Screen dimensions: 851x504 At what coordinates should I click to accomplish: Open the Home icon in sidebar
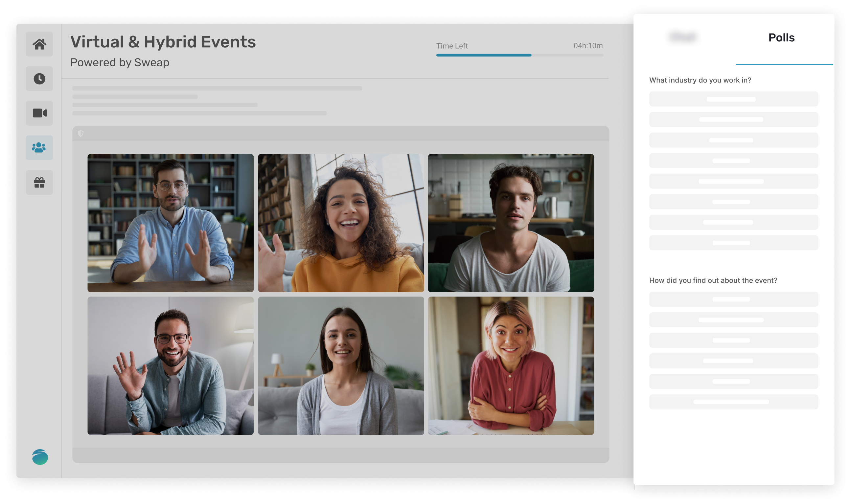(x=39, y=44)
